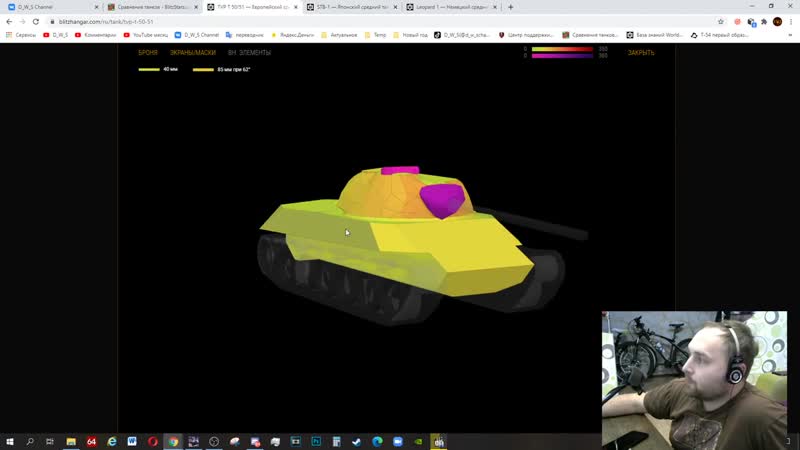The image size is (800, 450).
Task: Click the ЗАКРЫТЬ button to close viewer
Action: pyautogui.click(x=641, y=53)
